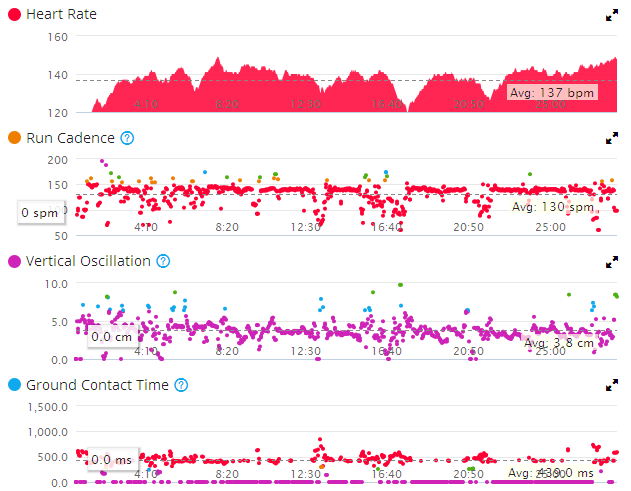Click the 8:20 tick on the Ground Contact Time chart
This screenshot has height=491, width=631.
[x=227, y=474]
